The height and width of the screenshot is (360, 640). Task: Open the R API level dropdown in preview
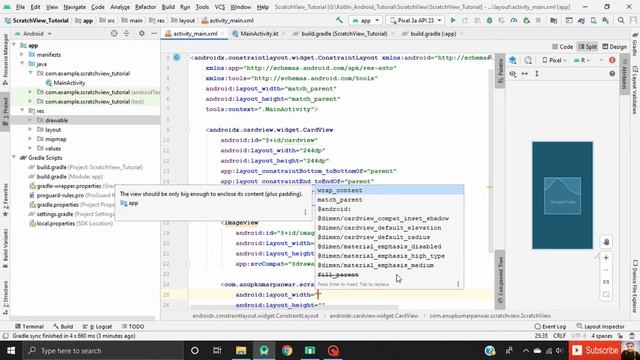582,60
